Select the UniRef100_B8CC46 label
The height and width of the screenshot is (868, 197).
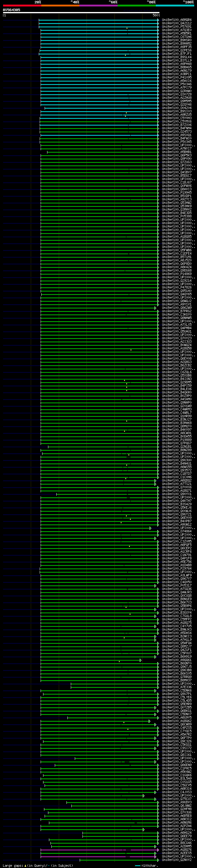pyautogui.click(x=177, y=843)
